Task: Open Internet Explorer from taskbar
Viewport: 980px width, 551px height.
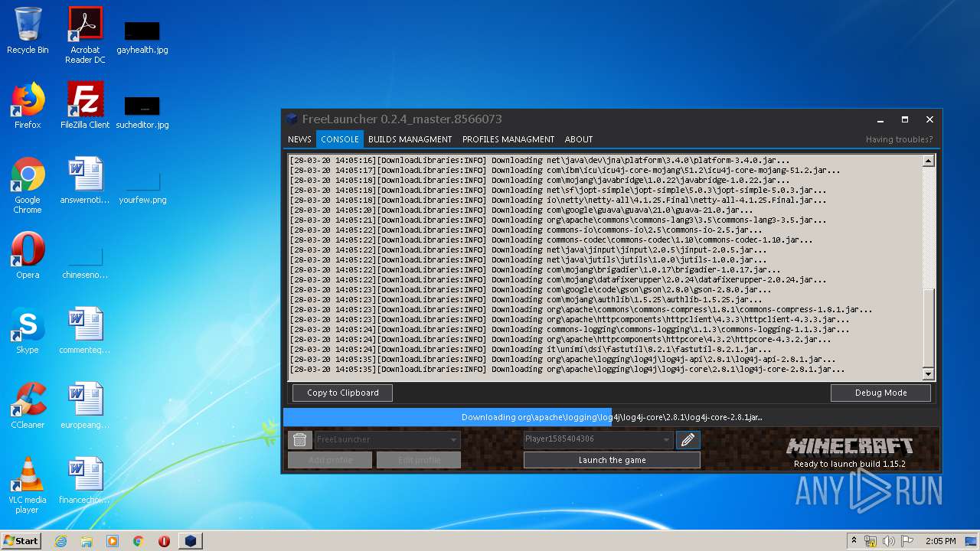Action: 60,541
